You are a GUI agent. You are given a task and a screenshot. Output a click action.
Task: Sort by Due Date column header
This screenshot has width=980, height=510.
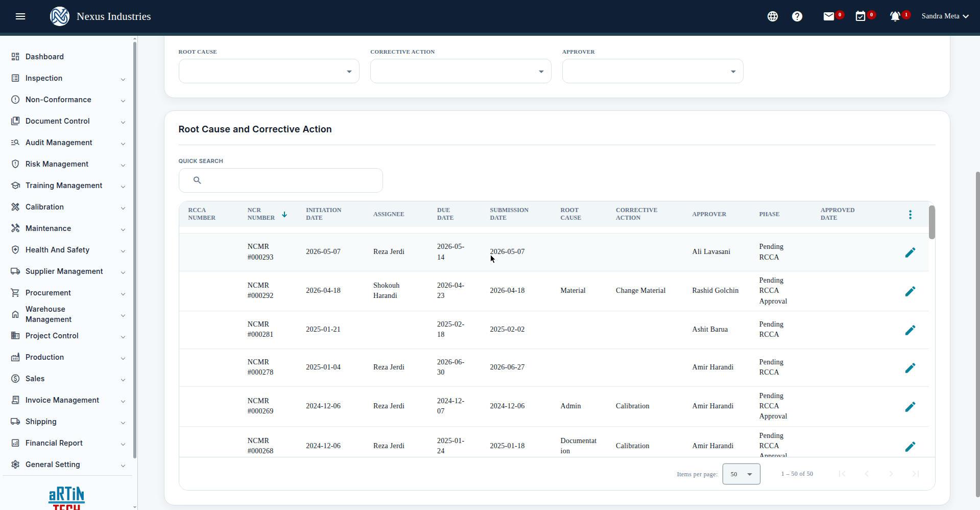pos(445,214)
